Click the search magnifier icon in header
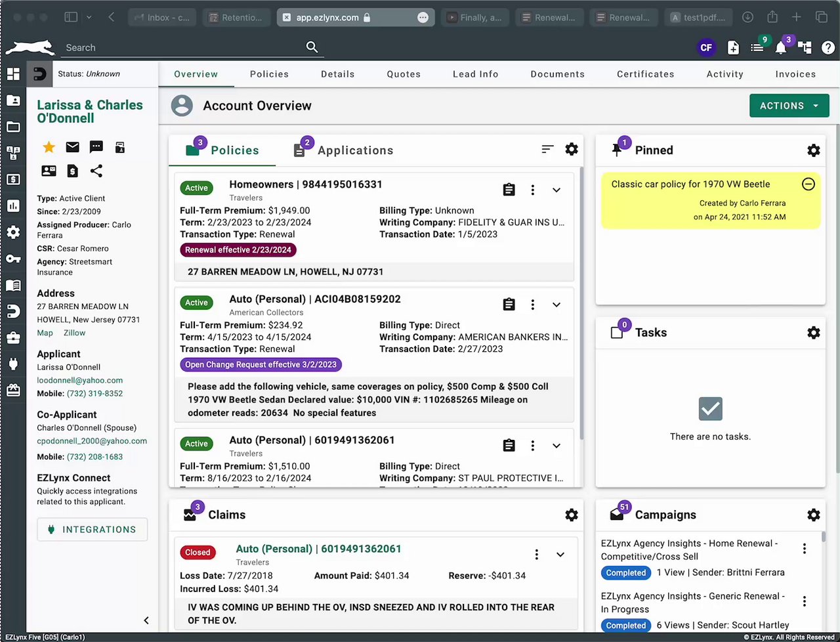Image resolution: width=840 pixels, height=642 pixels. pos(312,47)
